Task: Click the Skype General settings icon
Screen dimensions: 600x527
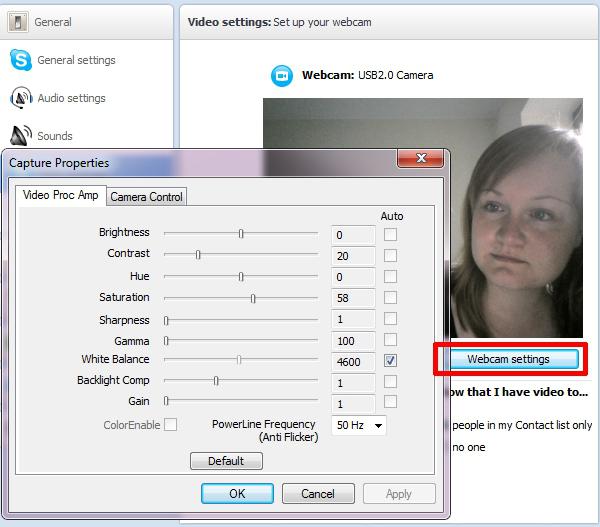Action: (20, 60)
